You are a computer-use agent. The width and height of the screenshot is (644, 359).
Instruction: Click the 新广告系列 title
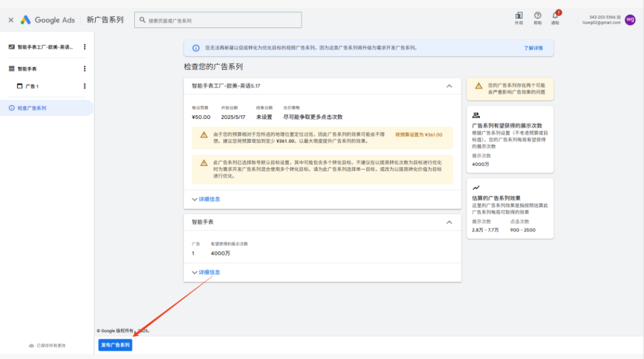(105, 20)
